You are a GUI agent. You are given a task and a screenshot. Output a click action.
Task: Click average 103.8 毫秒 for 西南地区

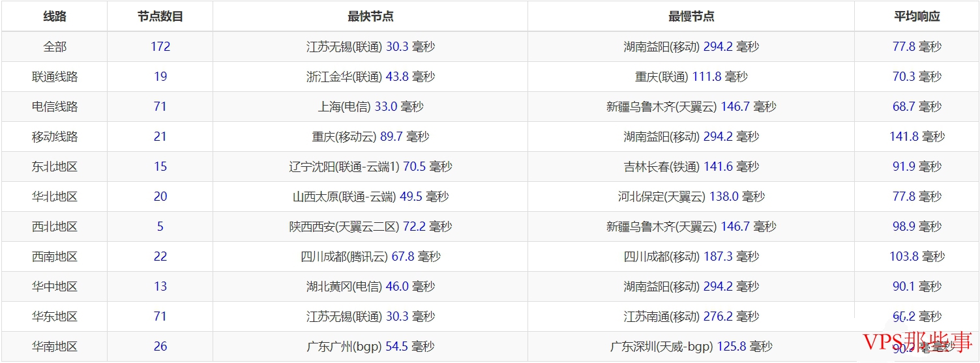[917, 257]
